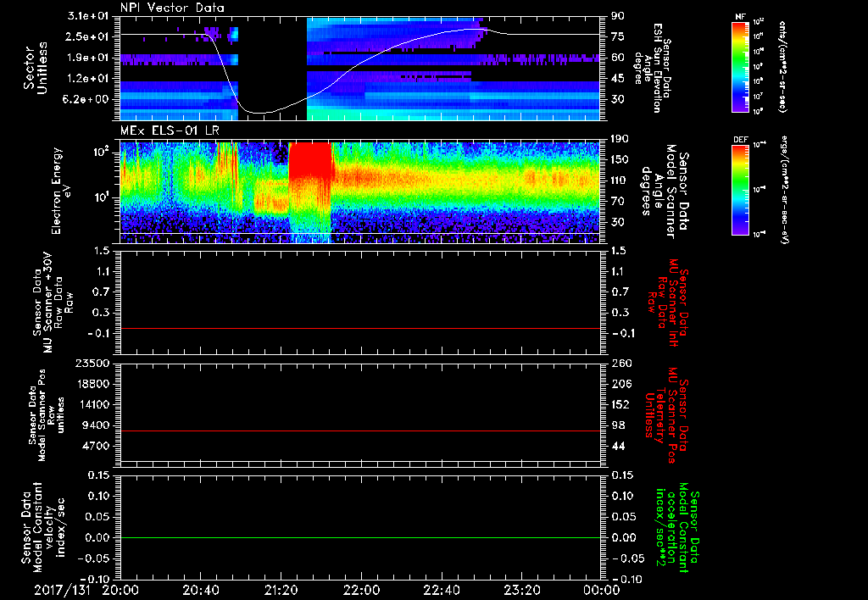The height and width of the screenshot is (600, 868).
Task: Click the 1.2e+01 sector tick value
Action: point(88,79)
